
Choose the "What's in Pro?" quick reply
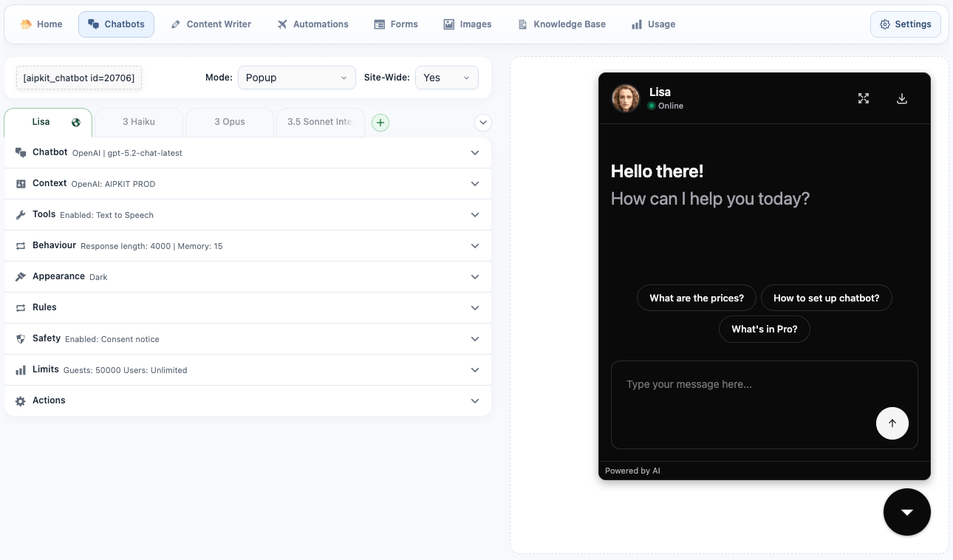pyautogui.click(x=764, y=329)
